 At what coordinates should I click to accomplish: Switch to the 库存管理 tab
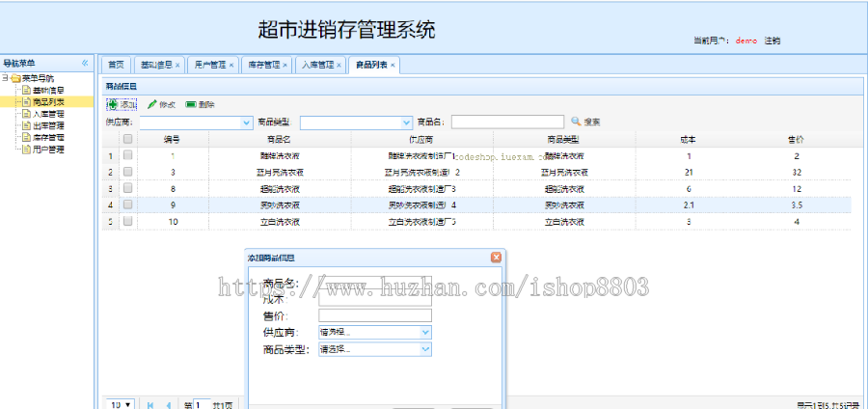pyautogui.click(x=263, y=65)
